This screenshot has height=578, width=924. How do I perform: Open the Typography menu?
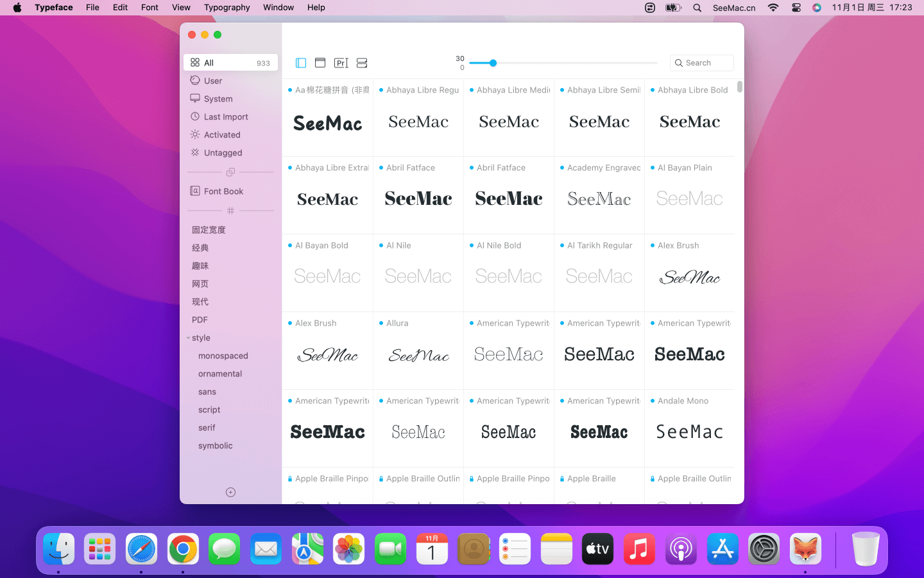coord(227,8)
